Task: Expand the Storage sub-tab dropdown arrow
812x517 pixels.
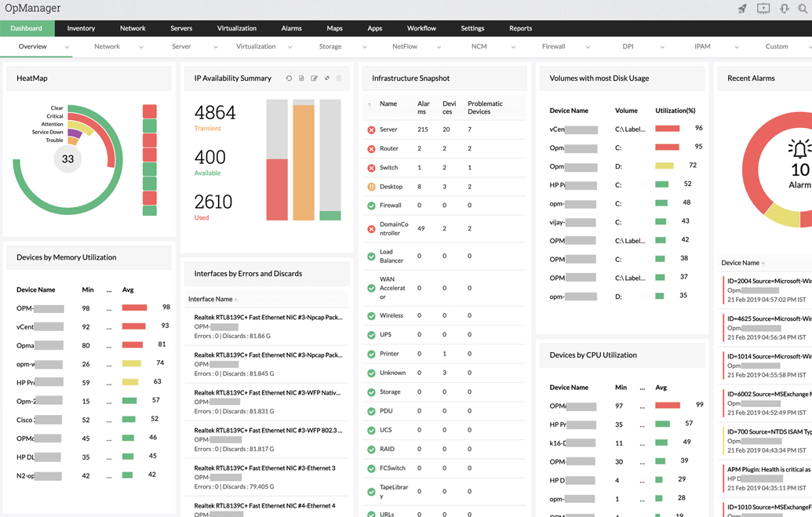Action: coord(365,47)
